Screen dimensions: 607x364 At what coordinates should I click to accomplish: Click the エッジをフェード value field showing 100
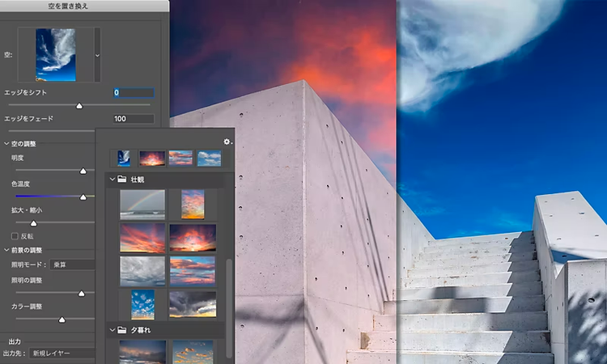point(134,119)
